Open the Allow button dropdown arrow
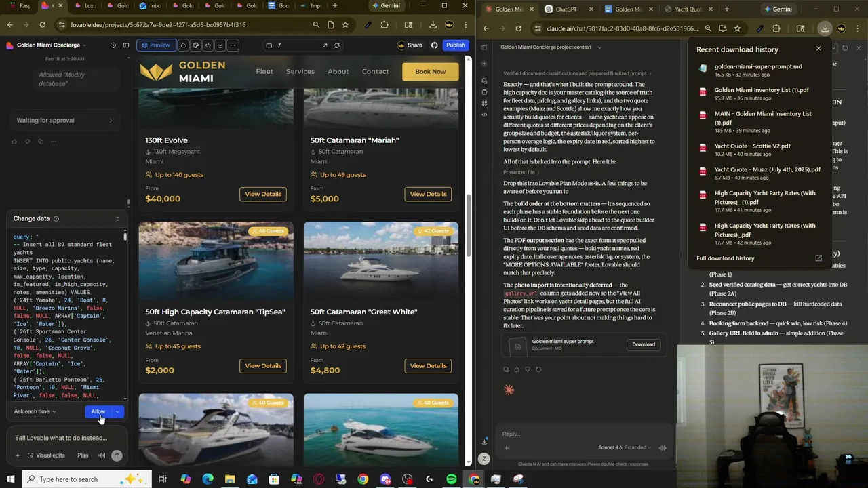 (x=117, y=411)
